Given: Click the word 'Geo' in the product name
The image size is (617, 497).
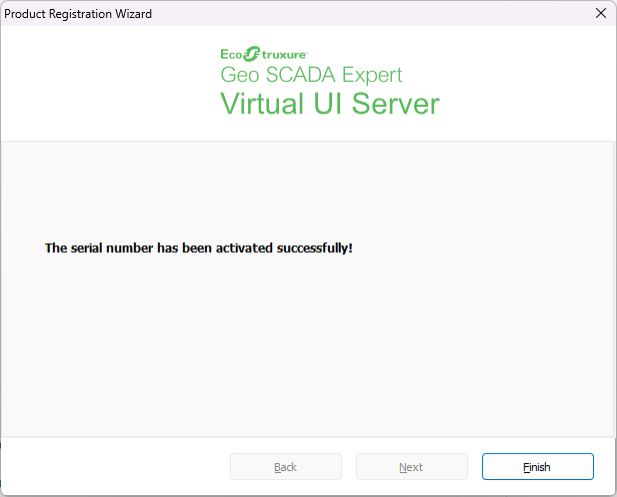Looking at the screenshot, I should 237,76.
